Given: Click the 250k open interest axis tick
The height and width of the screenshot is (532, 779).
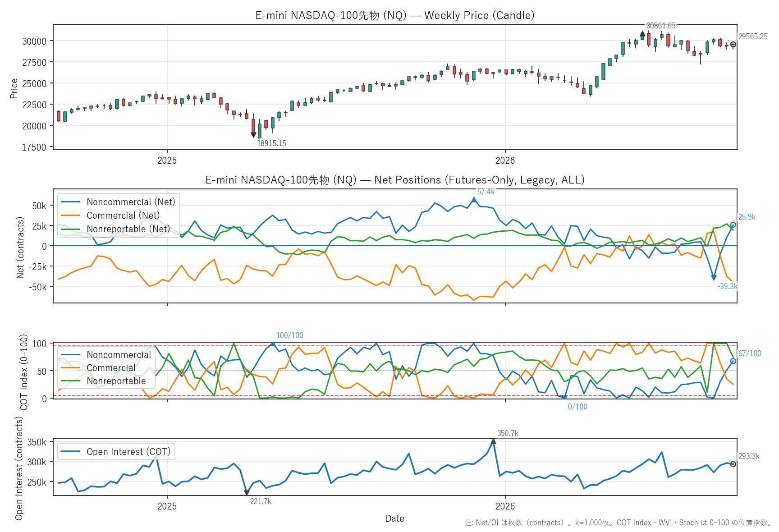Looking at the screenshot, I should (x=37, y=482).
